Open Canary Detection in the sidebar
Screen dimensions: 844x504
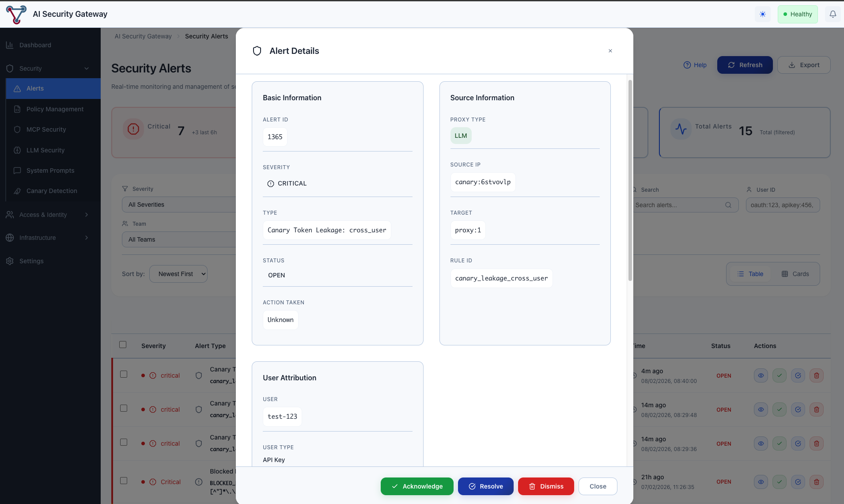click(x=52, y=191)
